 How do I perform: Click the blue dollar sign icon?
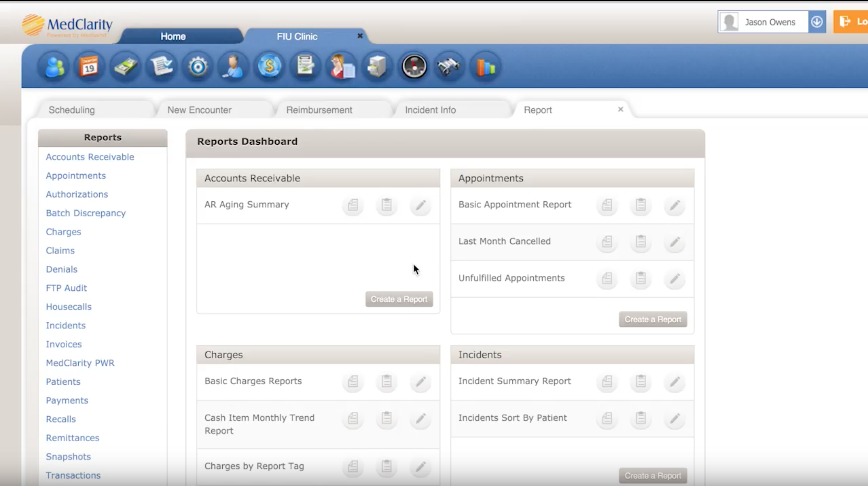pos(269,66)
